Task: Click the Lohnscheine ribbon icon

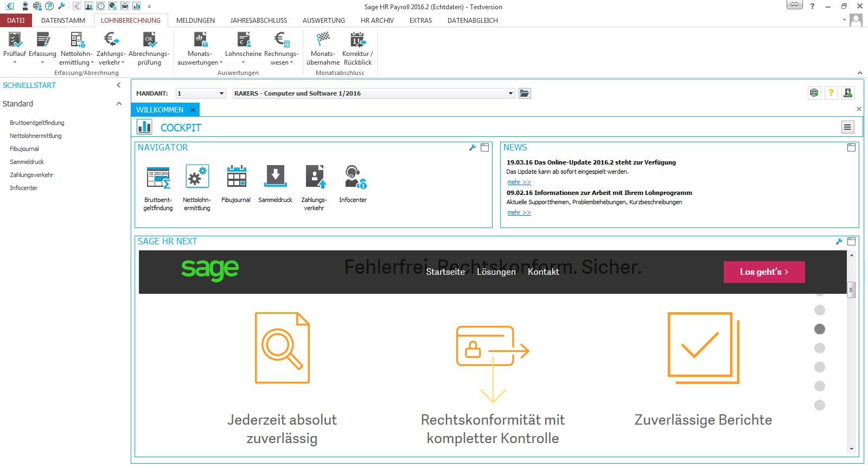Action: [244, 40]
